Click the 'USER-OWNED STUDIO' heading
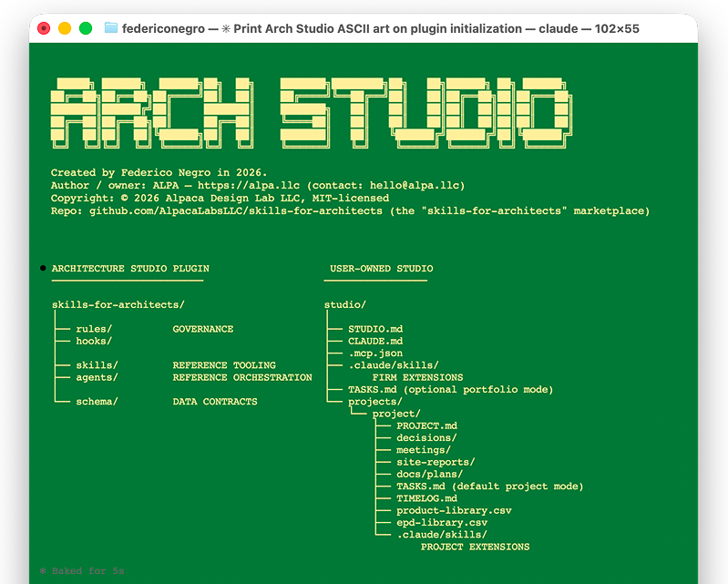 coord(381,269)
